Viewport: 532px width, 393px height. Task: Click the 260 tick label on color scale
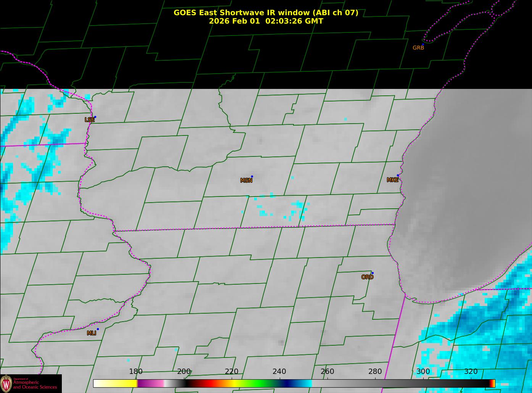[327, 372]
